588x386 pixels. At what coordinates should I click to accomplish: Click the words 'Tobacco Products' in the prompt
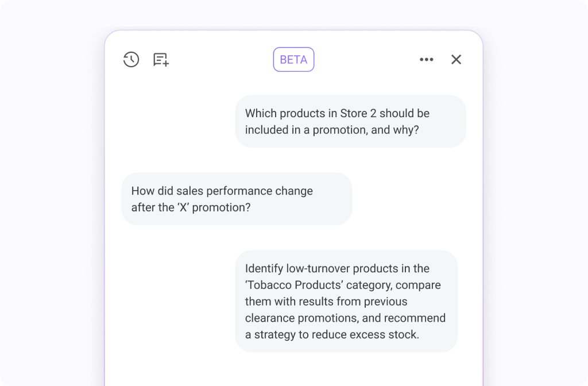(296, 285)
